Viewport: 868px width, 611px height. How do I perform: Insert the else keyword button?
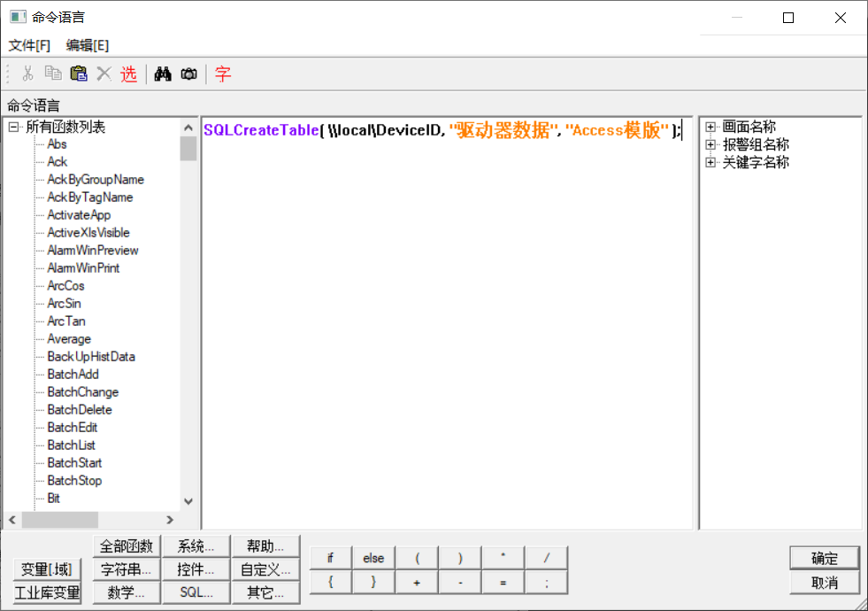[373, 558]
